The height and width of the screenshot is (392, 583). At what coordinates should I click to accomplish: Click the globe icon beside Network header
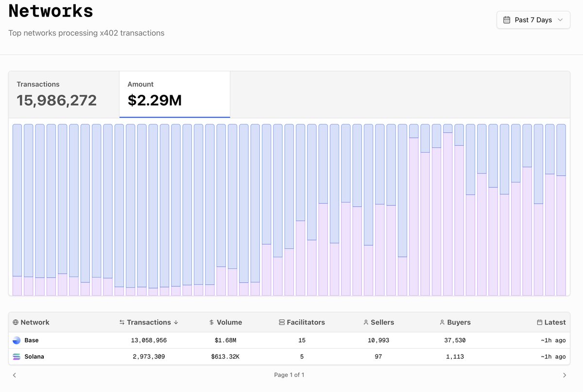16,323
